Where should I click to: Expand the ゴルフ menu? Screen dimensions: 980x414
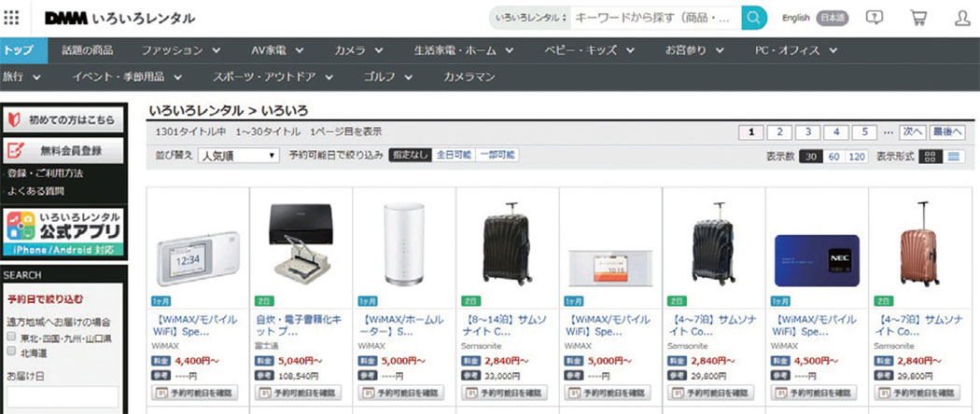pyautogui.click(x=388, y=76)
